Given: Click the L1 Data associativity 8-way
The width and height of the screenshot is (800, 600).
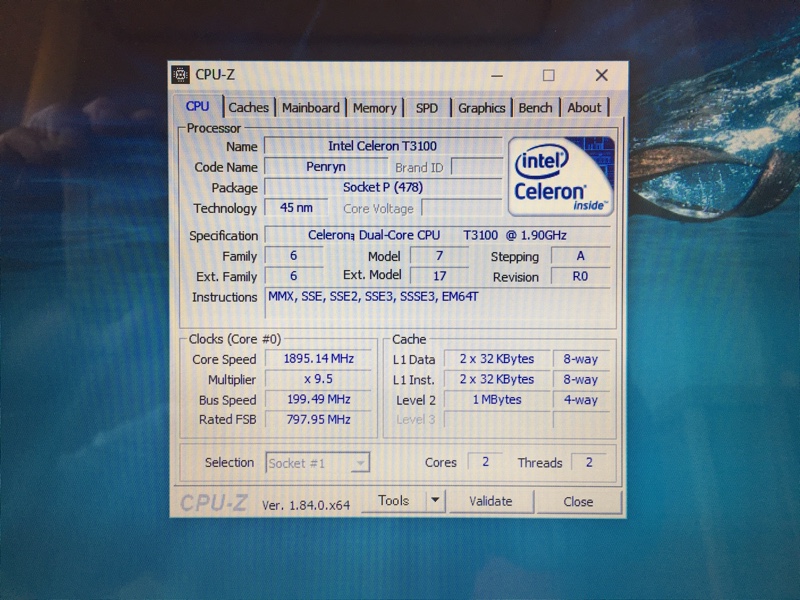Looking at the screenshot, I should pos(581,359).
